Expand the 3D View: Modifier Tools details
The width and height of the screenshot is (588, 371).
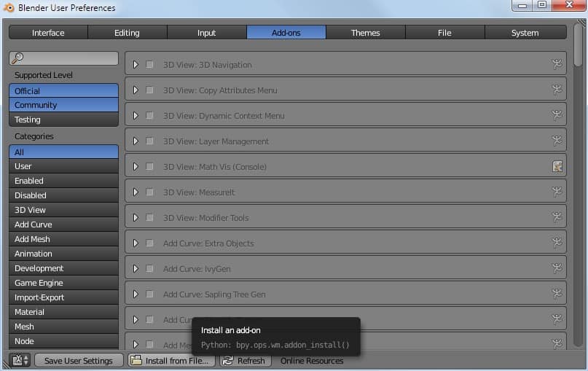[x=136, y=218]
